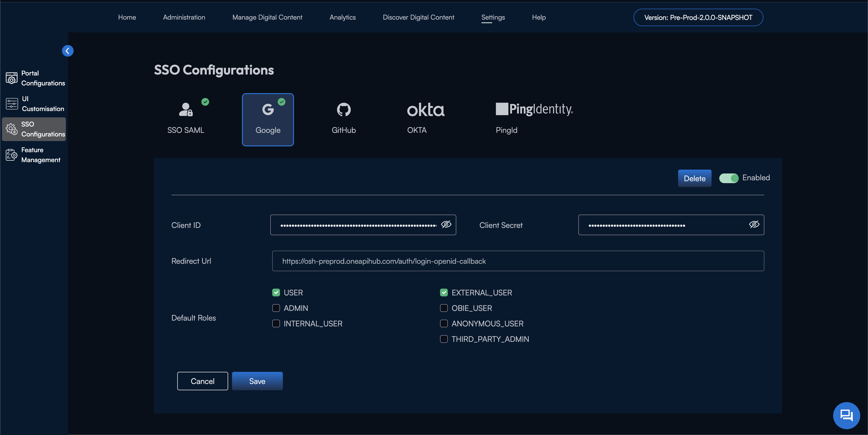Collapse the sidebar with the chevron button
The image size is (868, 435).
tap(68, 51)
